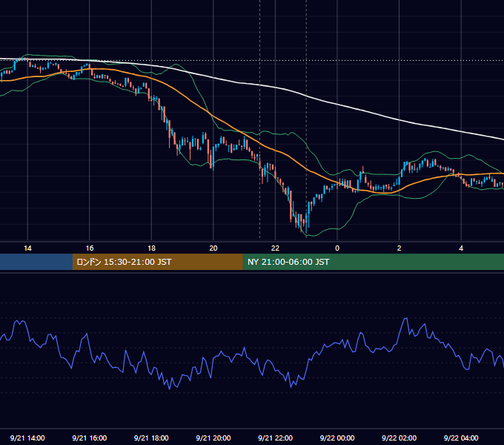Click the 9/21 14:00 date label
This screenshot has width=504, height=445.
pyautogui.click(x=27, y=438)
